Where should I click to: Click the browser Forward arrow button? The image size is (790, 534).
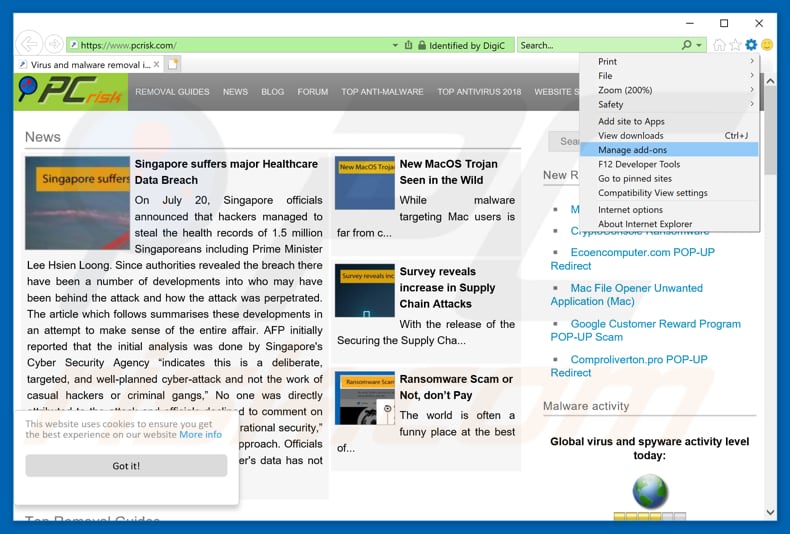54,44
